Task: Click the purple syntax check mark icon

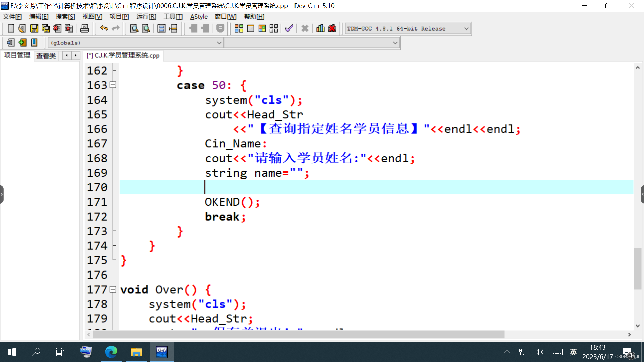Action: [x=289, y=28]
